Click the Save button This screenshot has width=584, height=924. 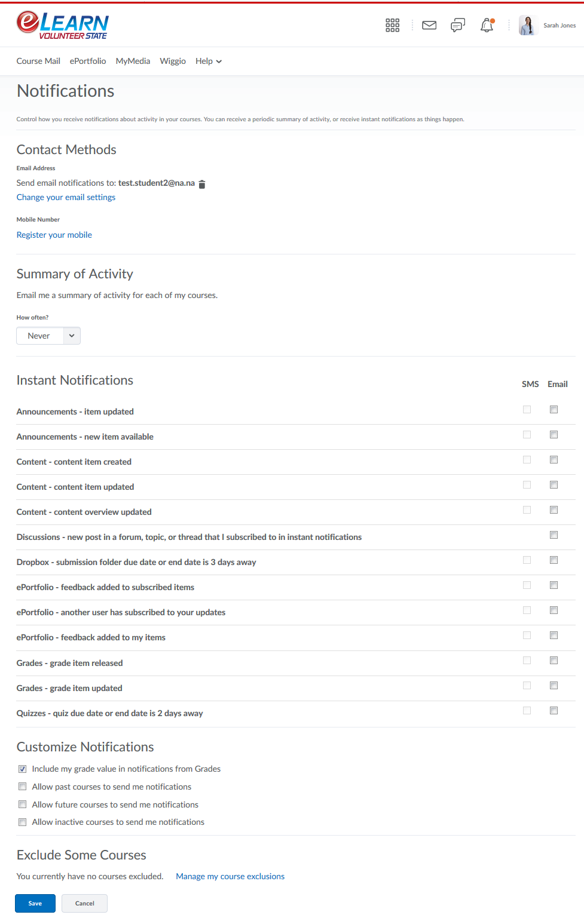click(x=35, y=903)
